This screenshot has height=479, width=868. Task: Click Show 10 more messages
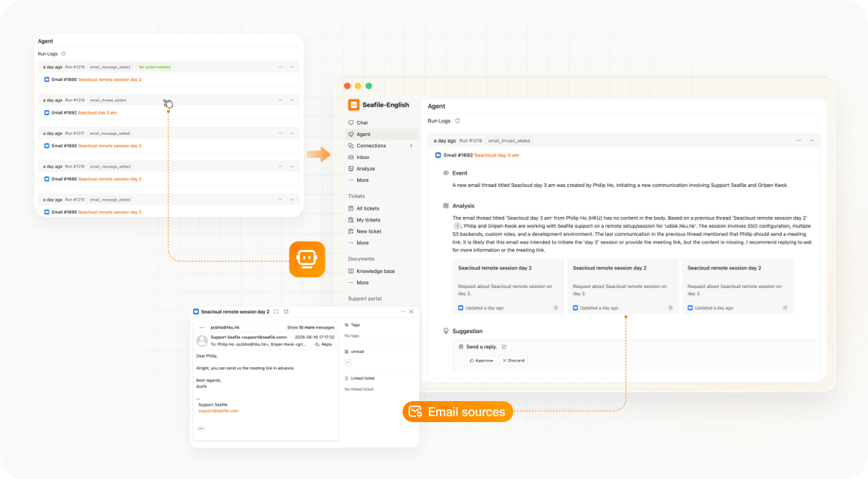311,327
